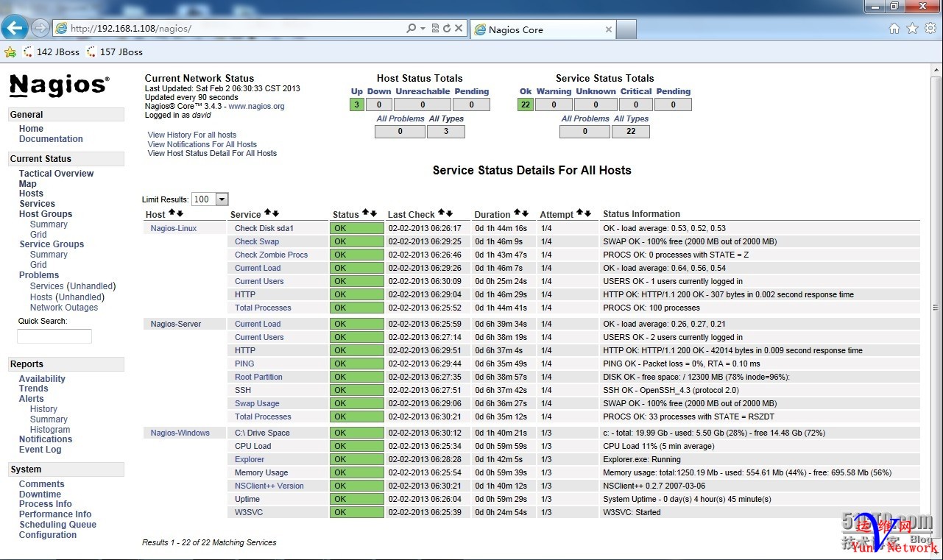
Task: Open www.nagios.org link
Action: (x=256, y=106)
